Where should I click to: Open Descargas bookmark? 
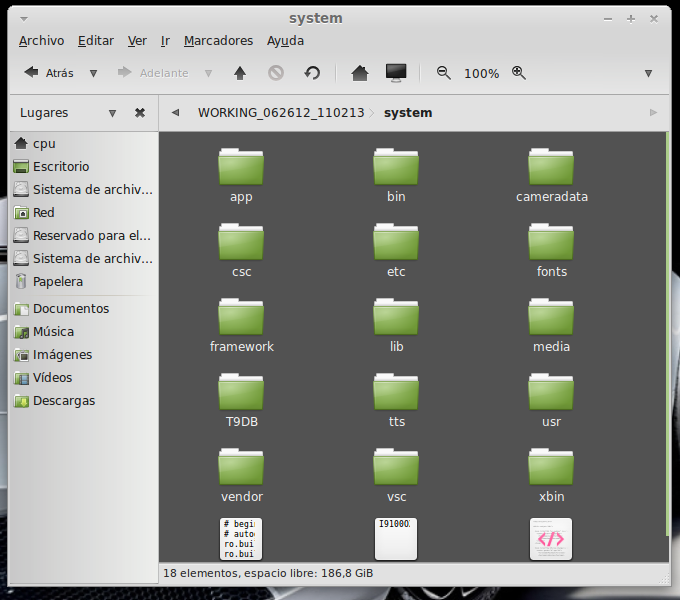point(83,401)
